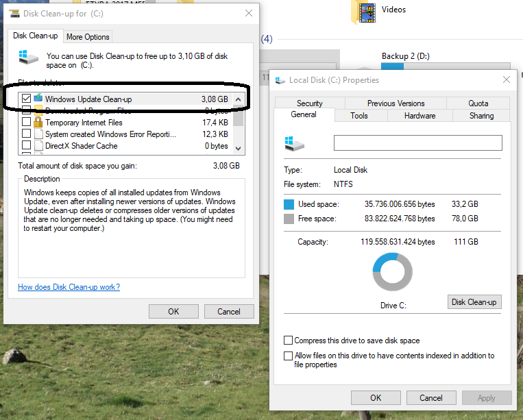This screenshot has height=420, width=523.
Task: Select the Backup 2 (D:) drive label
Action: [x=406, y=56]
